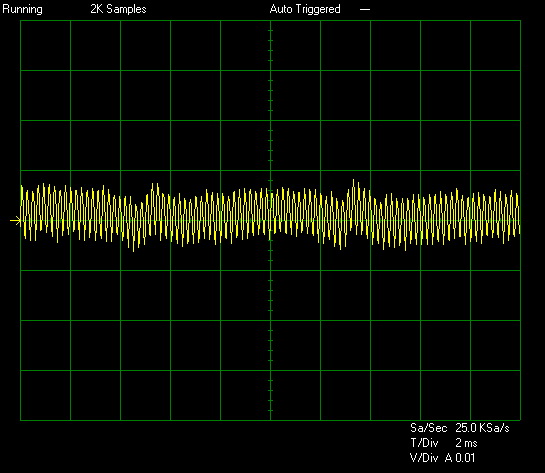Click the waveform end at the grid's right edge
The image size is (545, 473).
click(x=519, y=214)
